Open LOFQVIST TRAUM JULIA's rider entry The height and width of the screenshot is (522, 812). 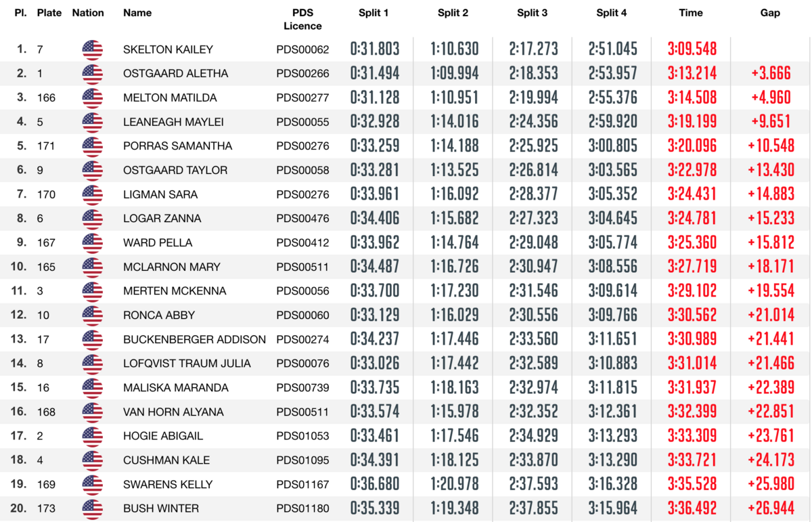(x=187, y=364)
